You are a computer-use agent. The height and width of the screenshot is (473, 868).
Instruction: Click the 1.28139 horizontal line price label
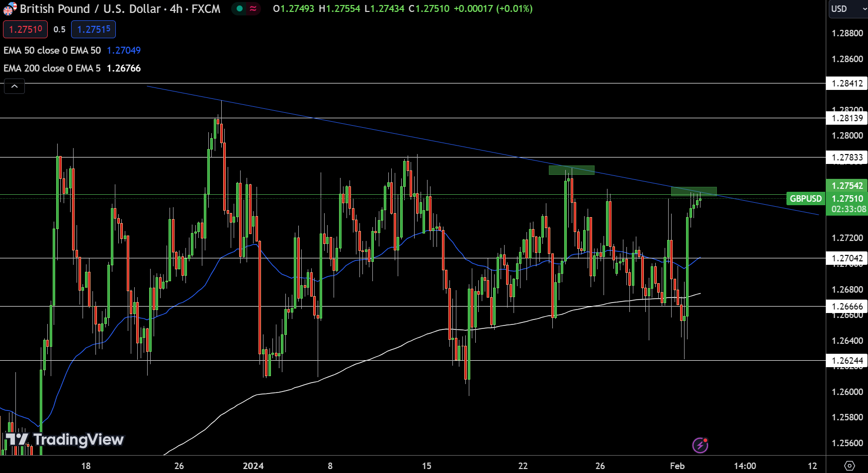tap(847, 118)
